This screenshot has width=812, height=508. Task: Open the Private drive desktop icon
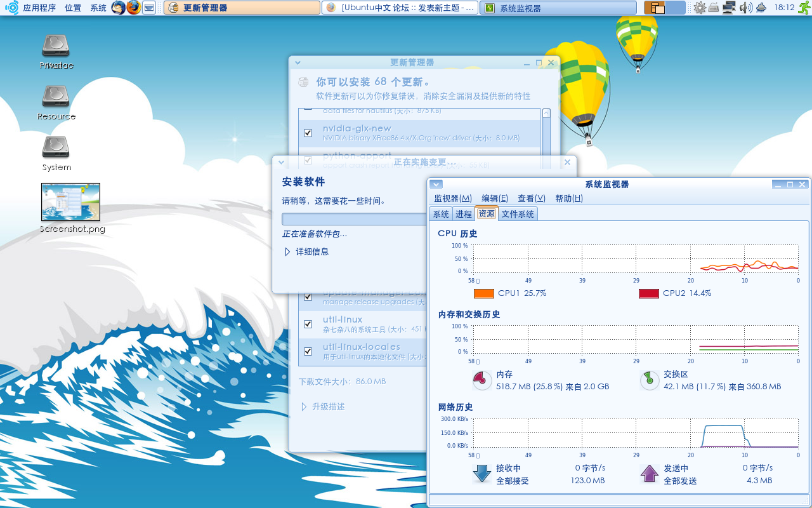[56, 51]
